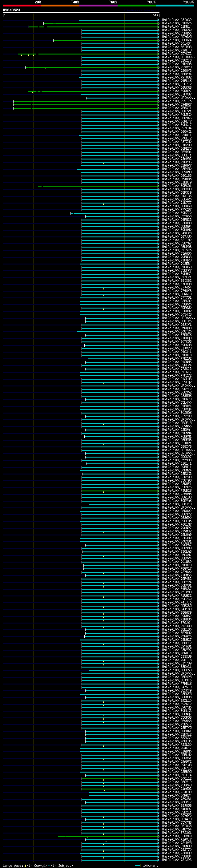Click label UniRef100_P34811
The image size is (197, 868).
177,135
